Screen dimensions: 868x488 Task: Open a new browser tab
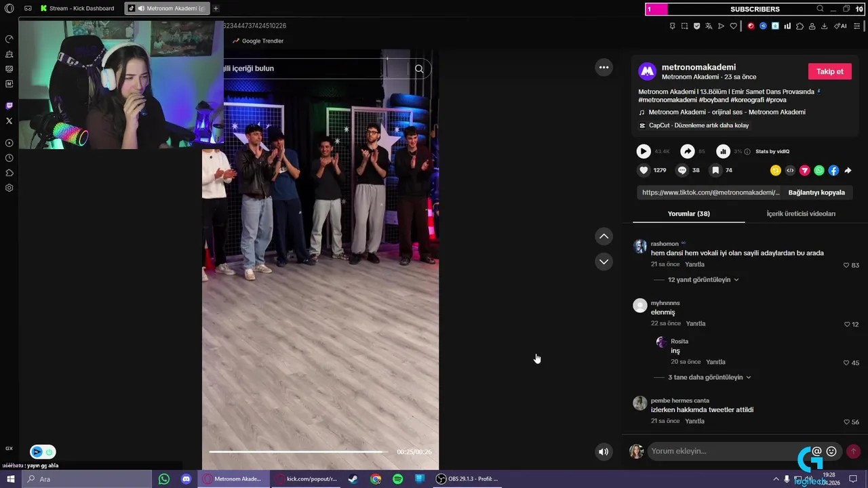coord(216,9)
